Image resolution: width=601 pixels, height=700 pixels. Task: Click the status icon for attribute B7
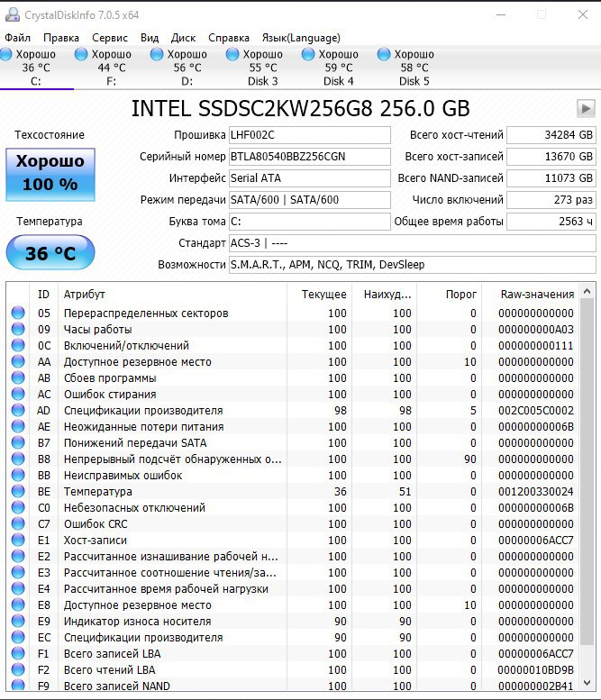click(x=18, y=443)
